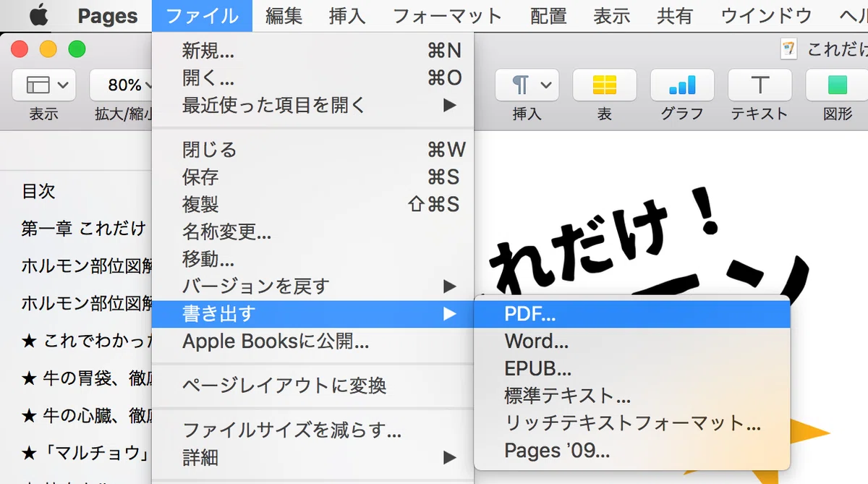Expand the 詳細 submenu

[x=313, y=458]
